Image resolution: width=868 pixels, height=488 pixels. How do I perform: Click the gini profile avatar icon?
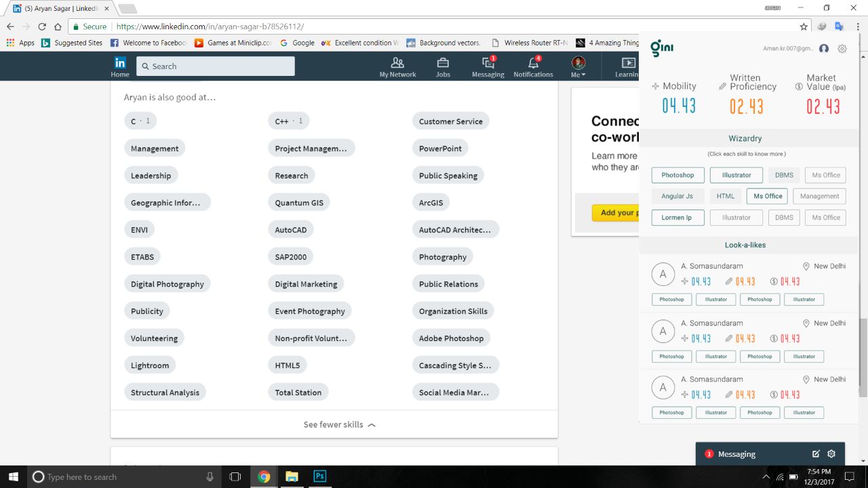tap(823, 49)
